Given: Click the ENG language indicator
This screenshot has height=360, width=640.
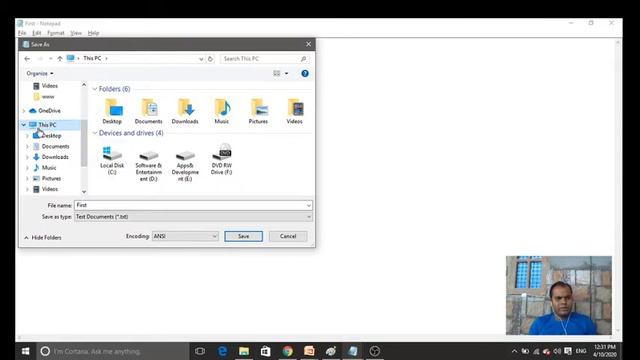Looking at the screenshot, I should coord(581,351).
